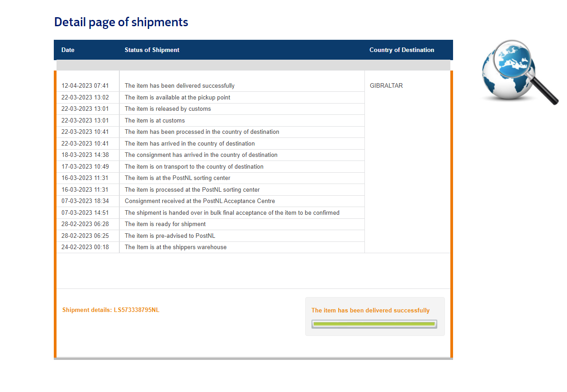
Task: Click the Date column header
Action: pyautogui.click(x=68, y=50)
